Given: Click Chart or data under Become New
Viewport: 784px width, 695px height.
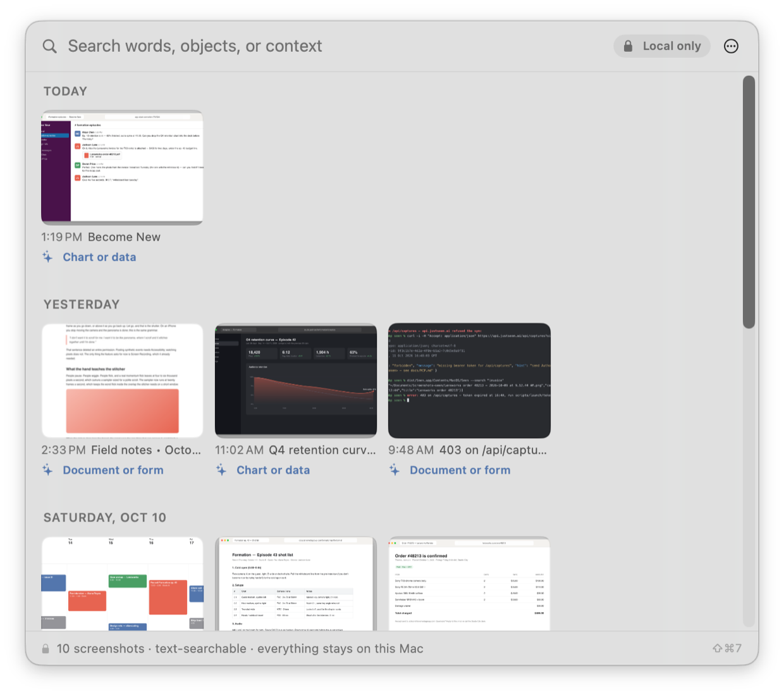Looking at the screenshot, I should coord(99,257).
